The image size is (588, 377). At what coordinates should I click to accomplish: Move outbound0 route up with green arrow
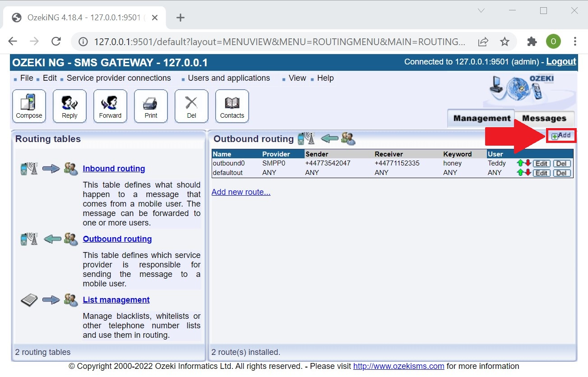[x=520, y=163]
